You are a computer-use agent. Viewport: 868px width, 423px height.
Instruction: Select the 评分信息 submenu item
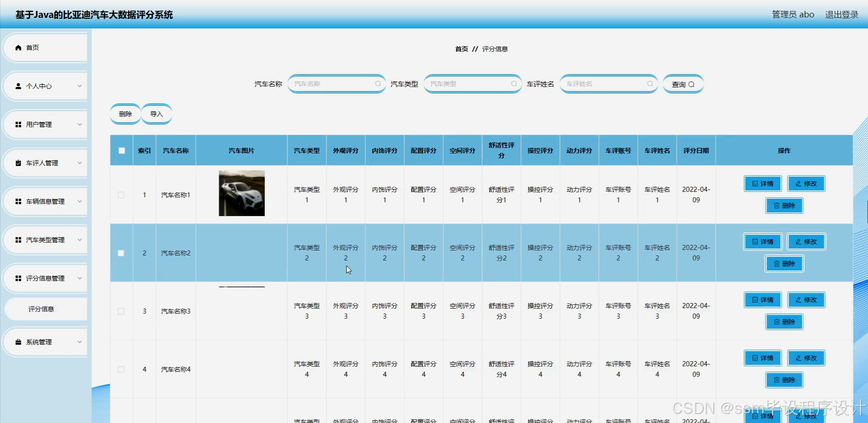tap(46, 309)
